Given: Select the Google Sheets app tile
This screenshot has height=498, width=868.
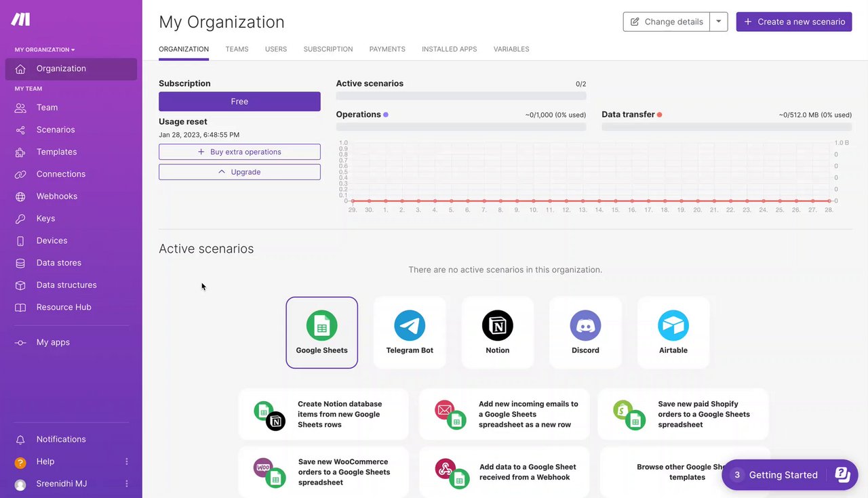Looking at the screenshot, I should coord(321,333).
